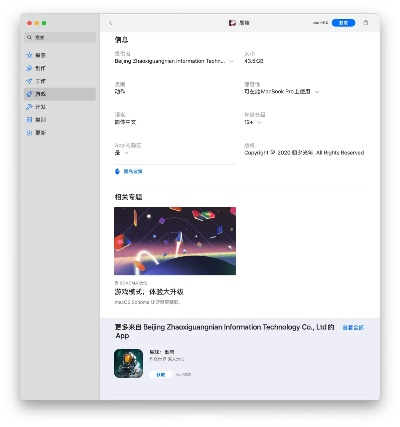Click the 43.5 GB size value
The height and width of the screenshot is (427, 400).
254,61
